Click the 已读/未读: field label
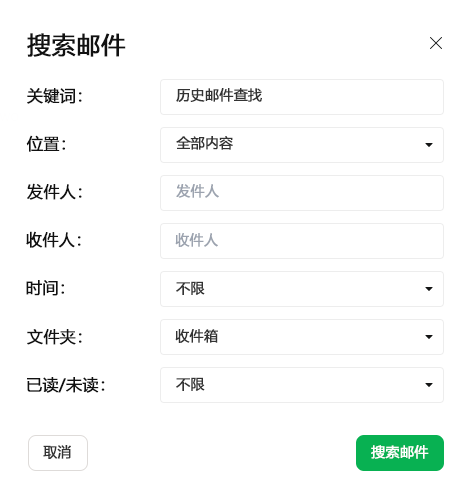This screenshot has width=468, height=498. point(66,385)
